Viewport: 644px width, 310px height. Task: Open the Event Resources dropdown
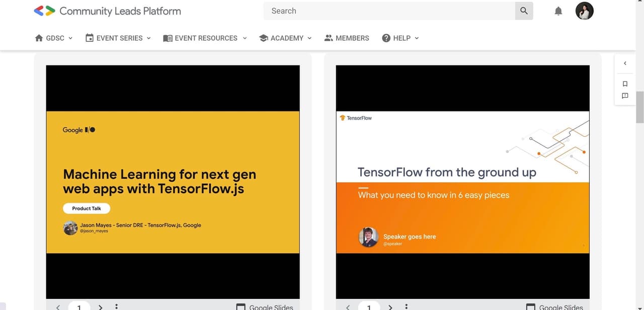[205, 38]
